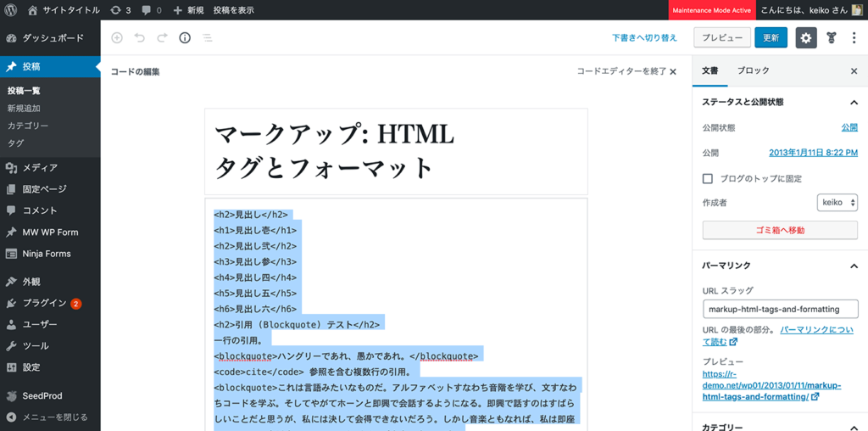Viewport: 868px width, 431px height.
Task: Open more tools three-dot menu
Action: coord(854,37)
